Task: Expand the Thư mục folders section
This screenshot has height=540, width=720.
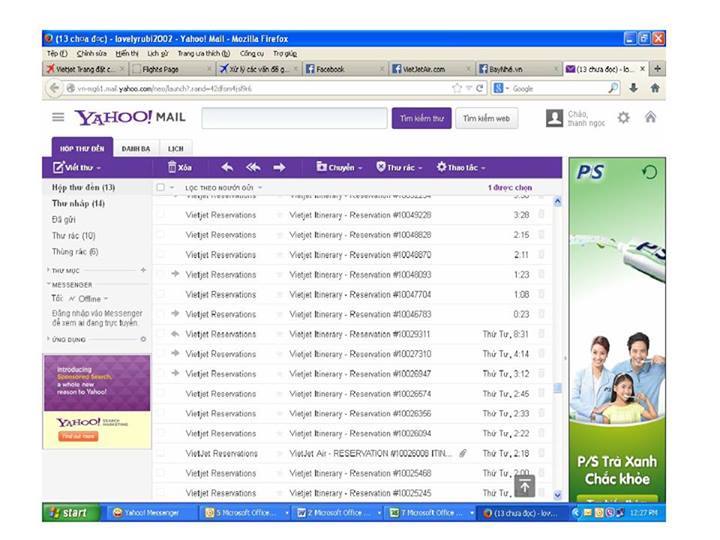Action: tap(48, 270)
